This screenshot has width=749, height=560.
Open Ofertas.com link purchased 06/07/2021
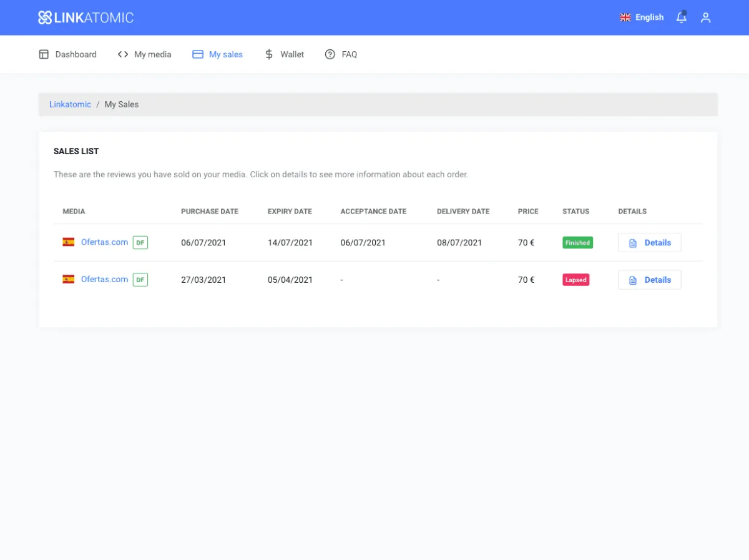tap(104, 242)
